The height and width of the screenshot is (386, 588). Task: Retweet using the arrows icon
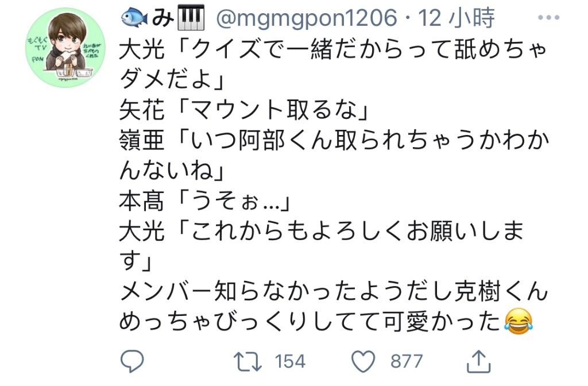pos(247,361)
